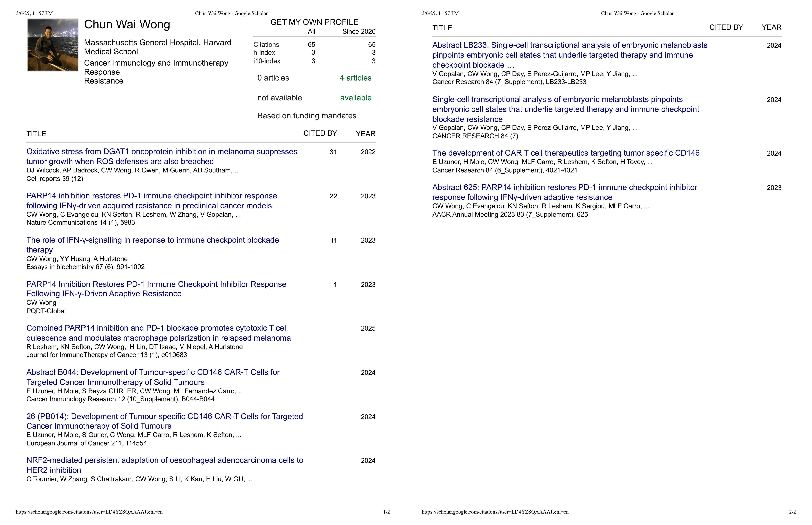Click the scholar.google.com URL on page two footer

click(495, 512)
